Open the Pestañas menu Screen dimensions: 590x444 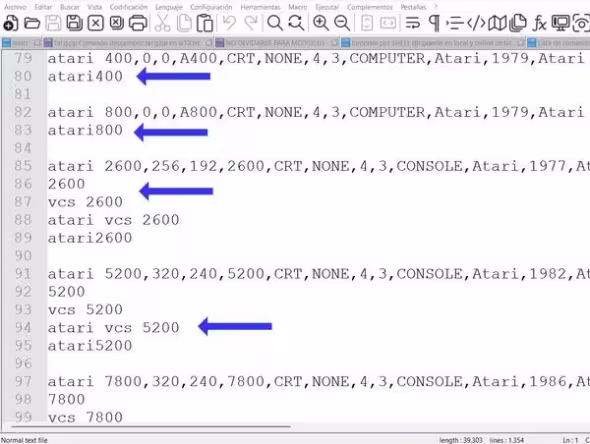click(x=413, y=7)
